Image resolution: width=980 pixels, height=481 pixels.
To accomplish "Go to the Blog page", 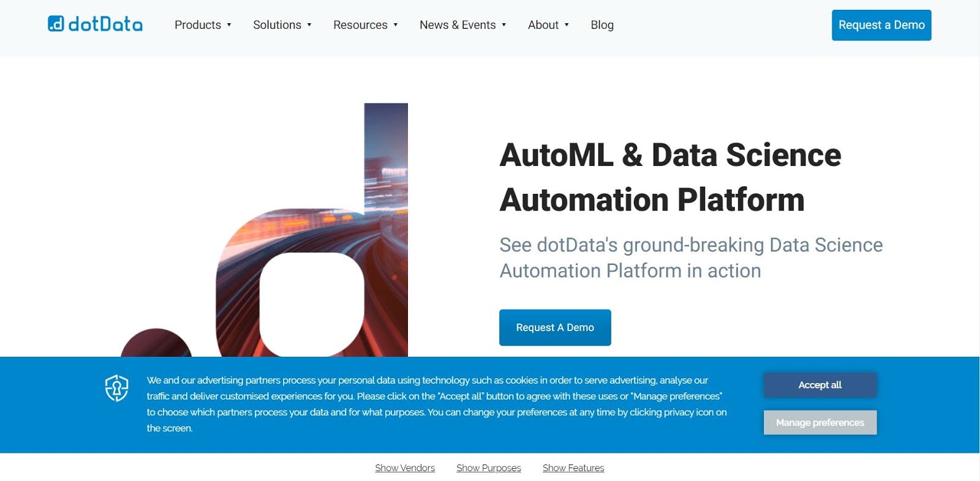I will coord(602,25).
